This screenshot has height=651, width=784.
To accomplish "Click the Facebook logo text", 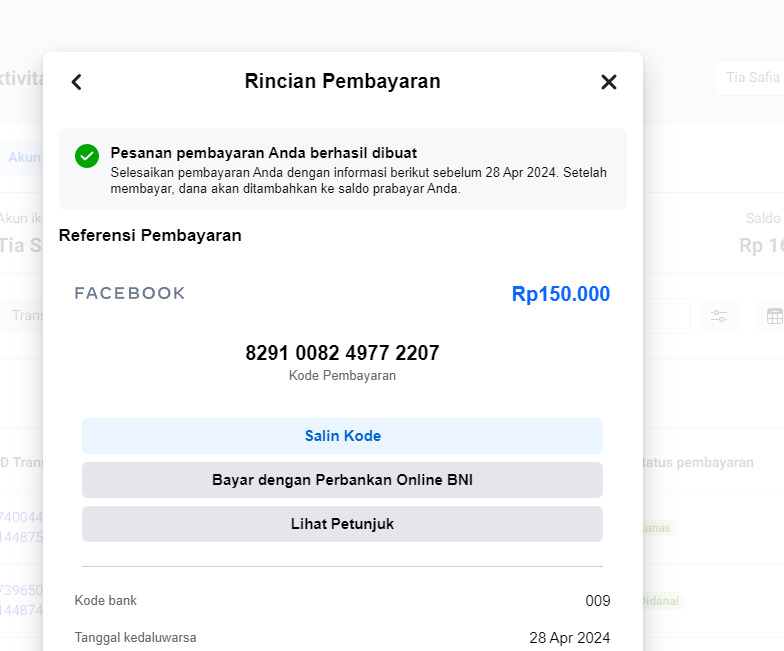I will 130,293.
